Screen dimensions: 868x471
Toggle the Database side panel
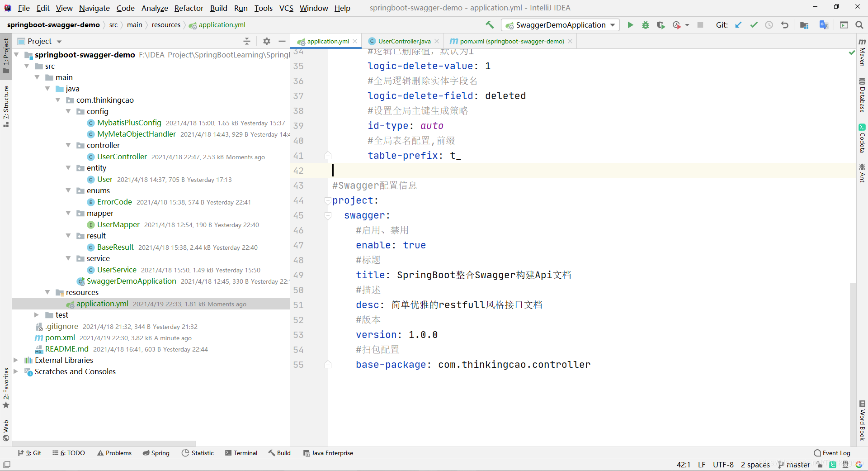pos(862,96)
